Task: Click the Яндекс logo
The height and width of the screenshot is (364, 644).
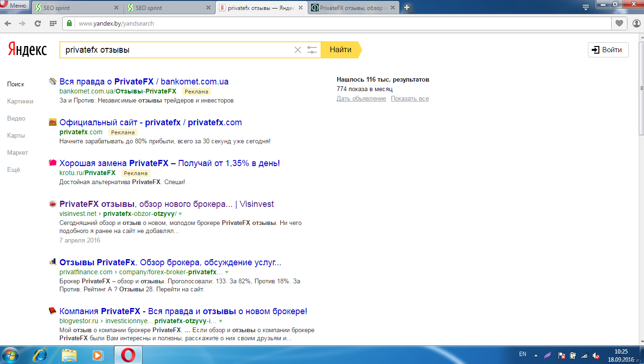Action: [x=28, y=49]
